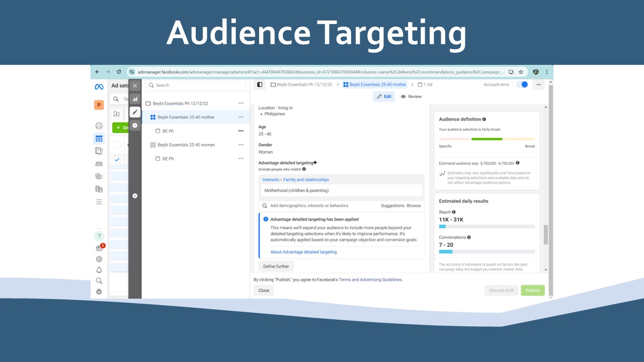Click the Close button at the bottom

(264, 290)
